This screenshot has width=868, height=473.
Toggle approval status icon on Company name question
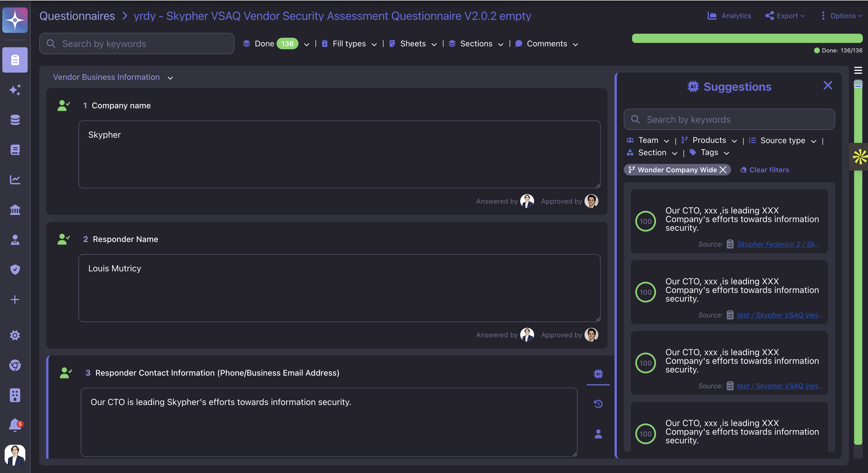(63, 105)
